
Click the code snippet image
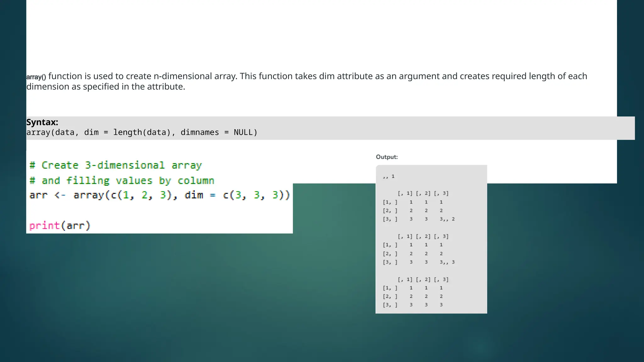click(159, 193)
